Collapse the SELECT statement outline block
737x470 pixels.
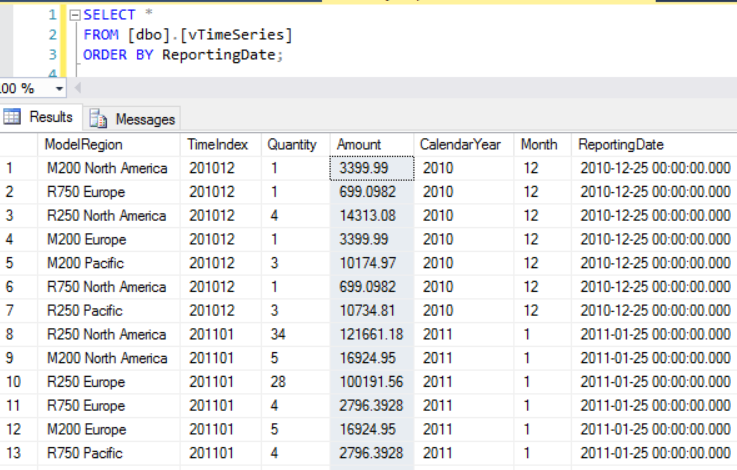(75, 16)
